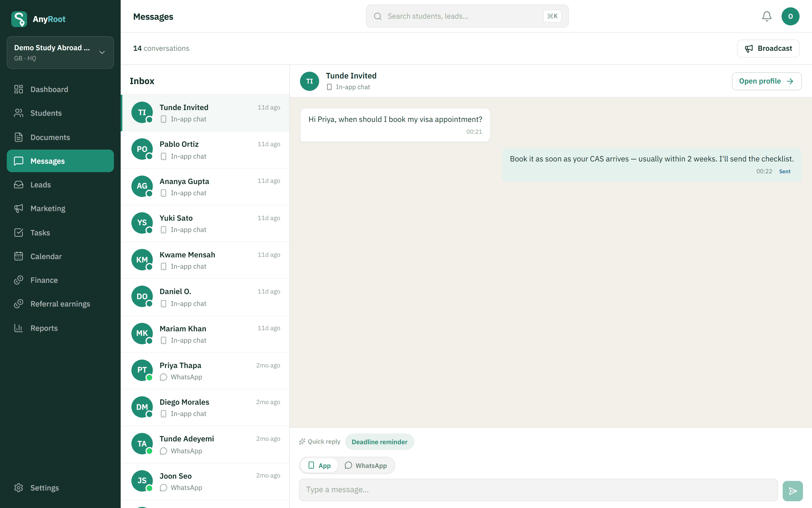Open the Mariam Khan conversation
The image size is (812, 508).
click(205, 334)
